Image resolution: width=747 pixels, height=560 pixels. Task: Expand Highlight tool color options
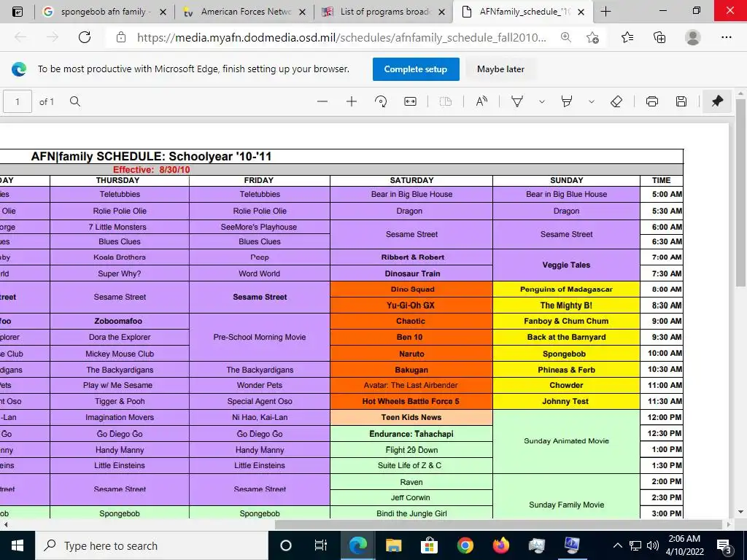tap(591, 101)
